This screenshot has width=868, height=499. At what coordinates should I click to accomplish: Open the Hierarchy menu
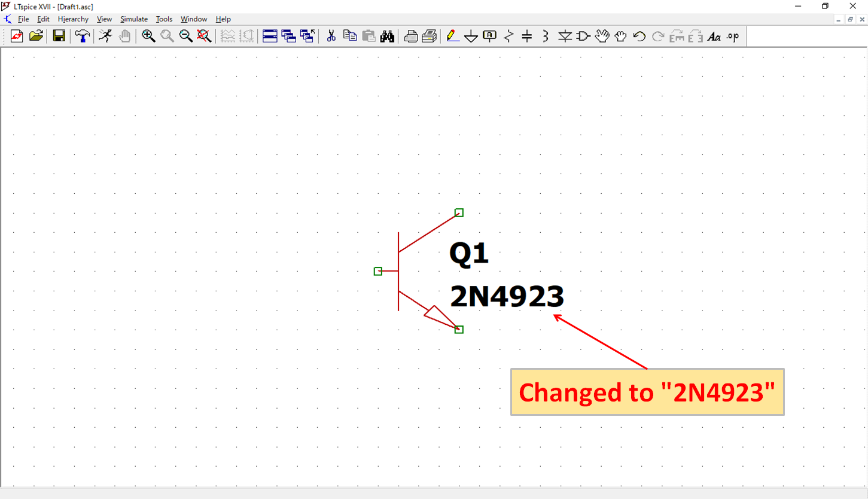tap(72, 19)
